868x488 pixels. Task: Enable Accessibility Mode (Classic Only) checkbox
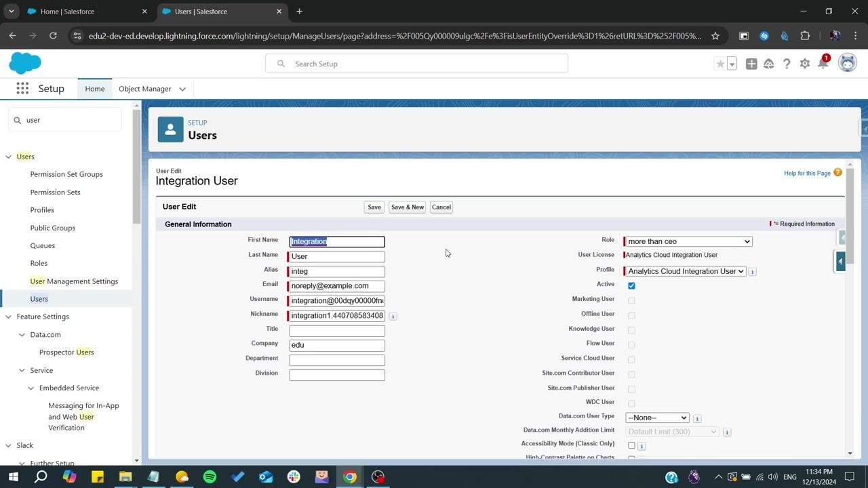pos(631,445)
